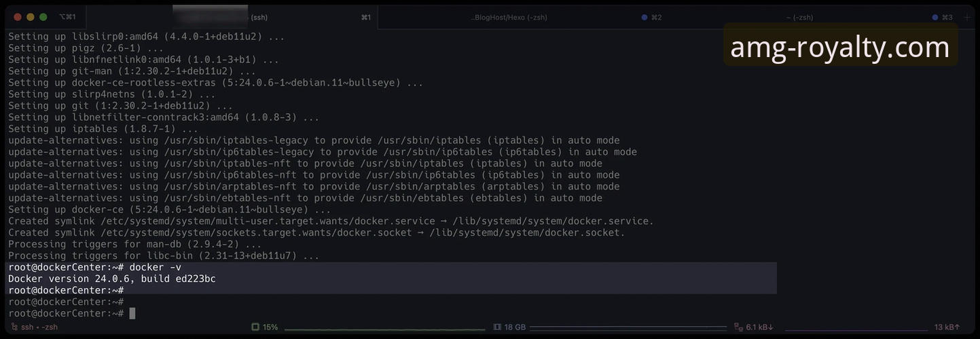Viewport: 980px width, 339px height.
Task: Click the 13 kB upload rate indicator
Action: point(947,327)
